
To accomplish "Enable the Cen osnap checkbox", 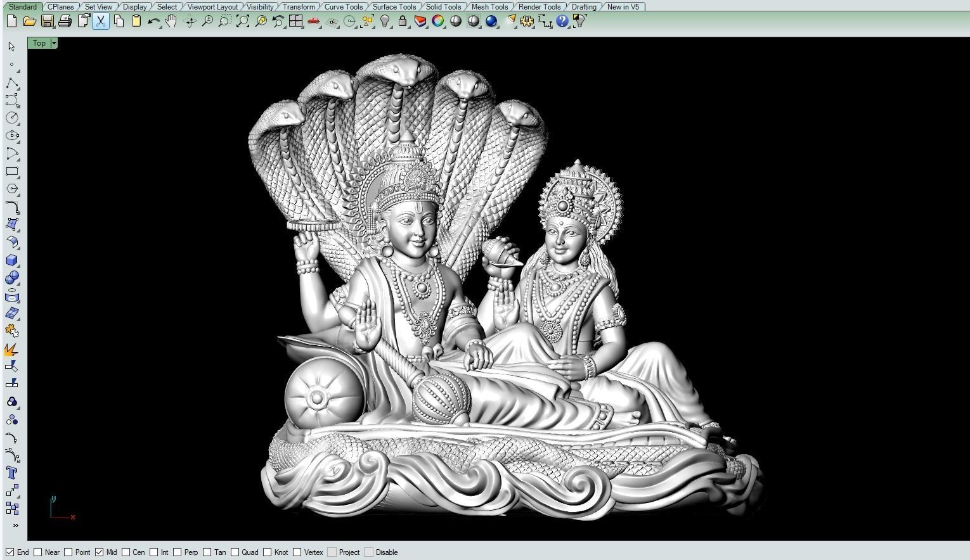I will (x=126, y=552).
